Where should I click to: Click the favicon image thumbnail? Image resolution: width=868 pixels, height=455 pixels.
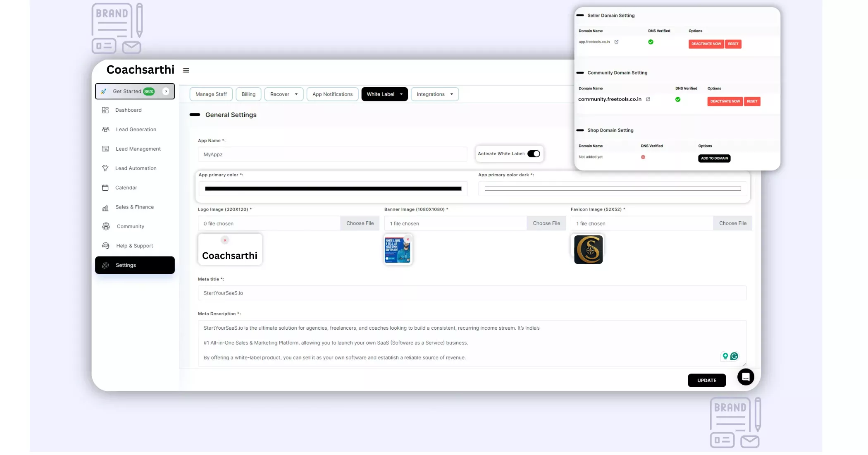tap(588, 249)
